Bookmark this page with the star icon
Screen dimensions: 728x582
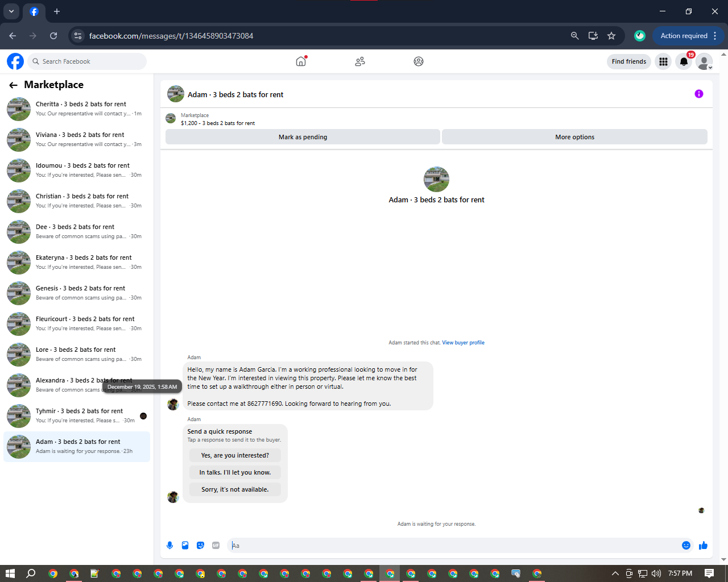click(x=611, y=36)
